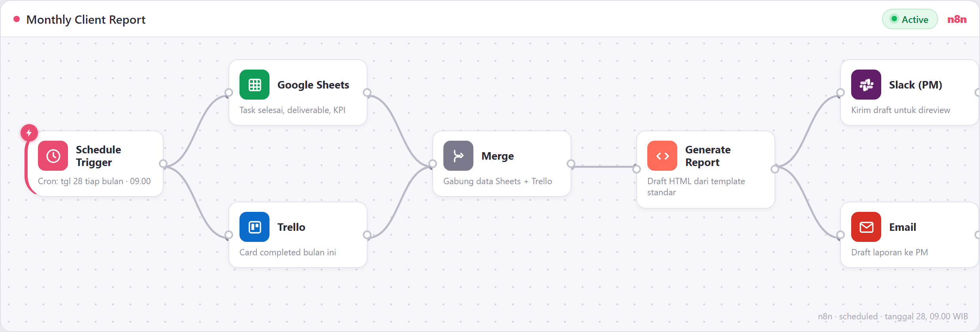Click 'Gabung data Sheets + Trello' description
Image resolution: width=980 pixels, height=332 pixels.
coord(498,181)
